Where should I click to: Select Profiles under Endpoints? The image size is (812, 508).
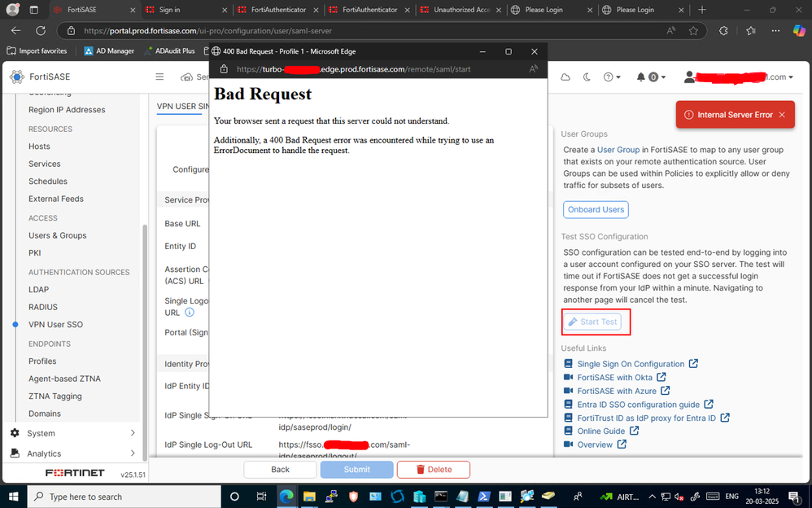coord(42,361)
